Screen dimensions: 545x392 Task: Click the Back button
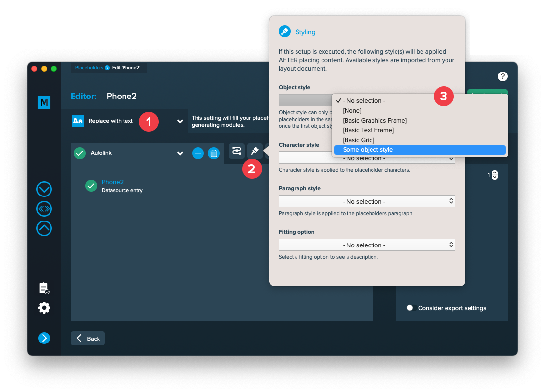point(88,339)
